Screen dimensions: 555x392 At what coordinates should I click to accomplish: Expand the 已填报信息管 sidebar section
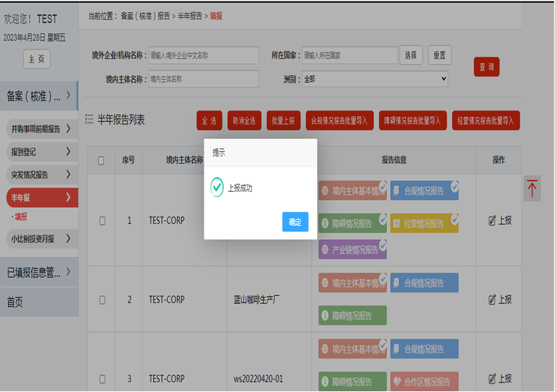(39, 273)
